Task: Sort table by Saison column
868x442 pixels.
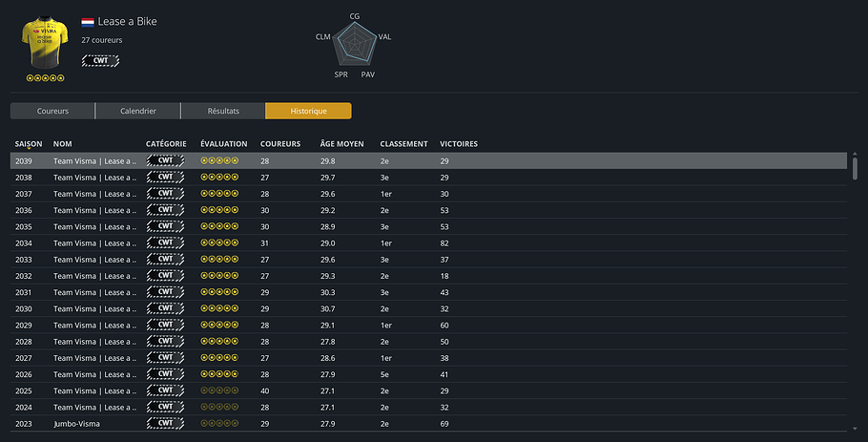Action: (29, 144)
